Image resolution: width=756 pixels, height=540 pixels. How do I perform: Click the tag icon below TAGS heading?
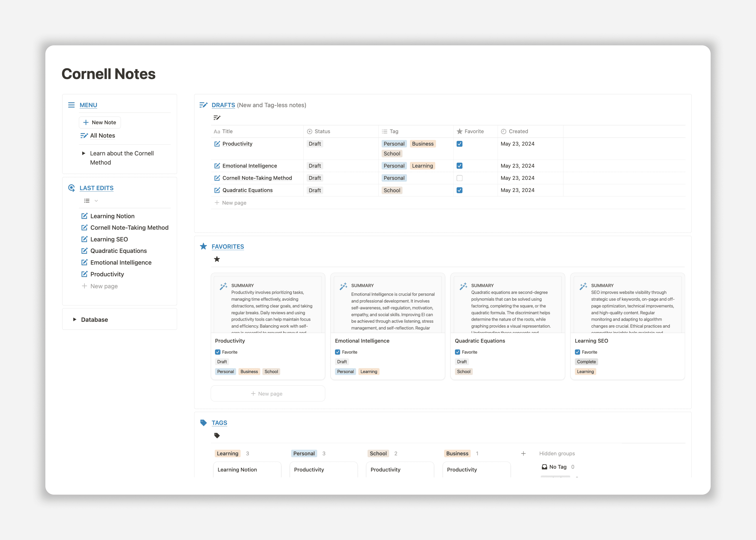(x=217, y=435)
